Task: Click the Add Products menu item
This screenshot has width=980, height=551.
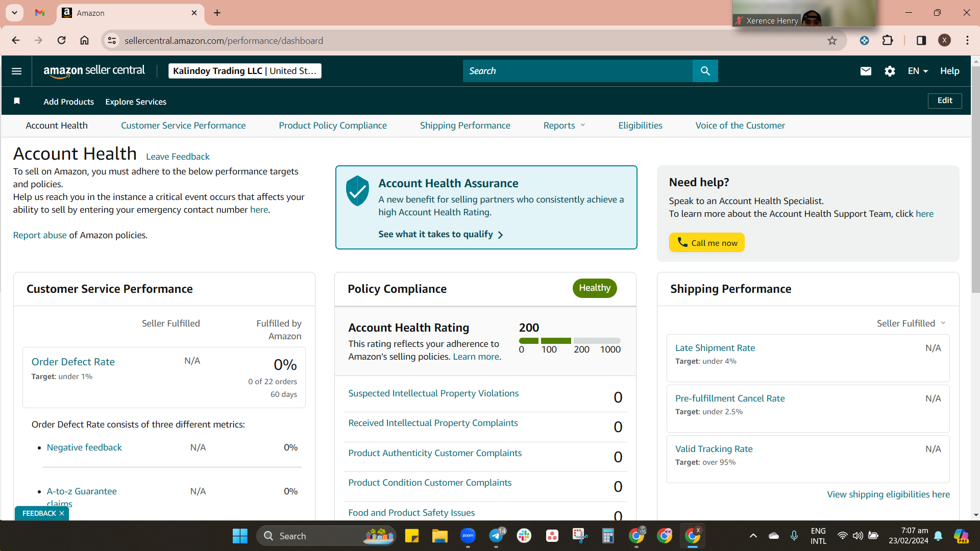Action: pyautogui.click(x=69, y=102)
